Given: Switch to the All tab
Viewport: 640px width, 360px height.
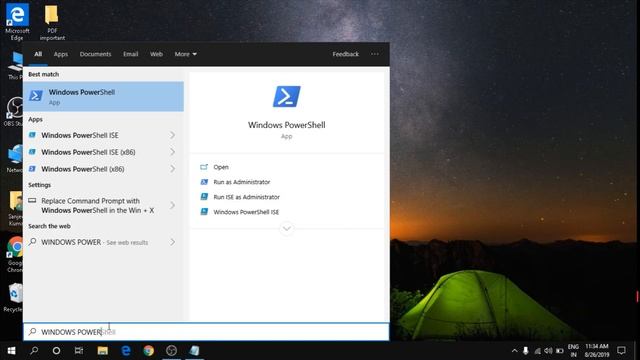Looking at the screenshot, I should (38, 54).
